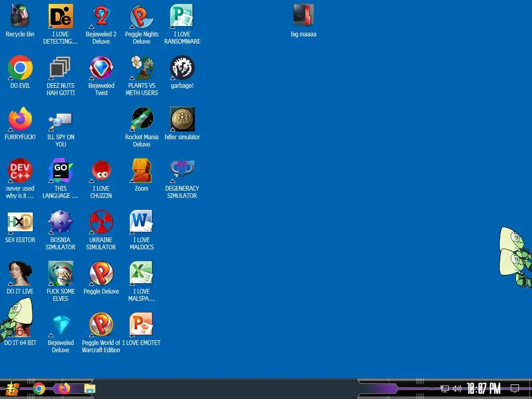
Task: Click the Firefox icon in the taskbar
Action: click(x=64, y=388)
